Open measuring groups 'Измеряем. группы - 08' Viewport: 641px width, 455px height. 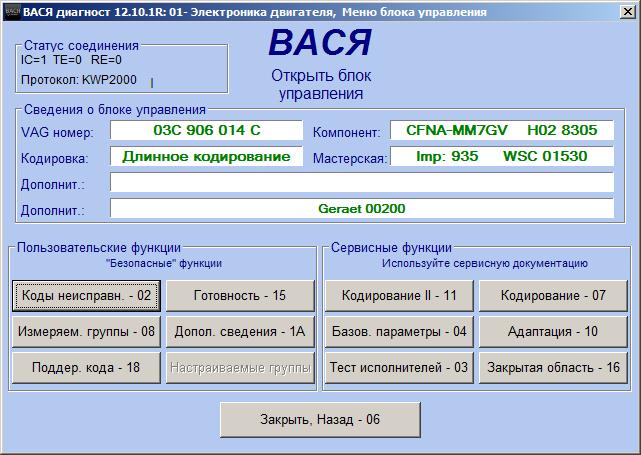pyautogui.click(x=86, y=331)
